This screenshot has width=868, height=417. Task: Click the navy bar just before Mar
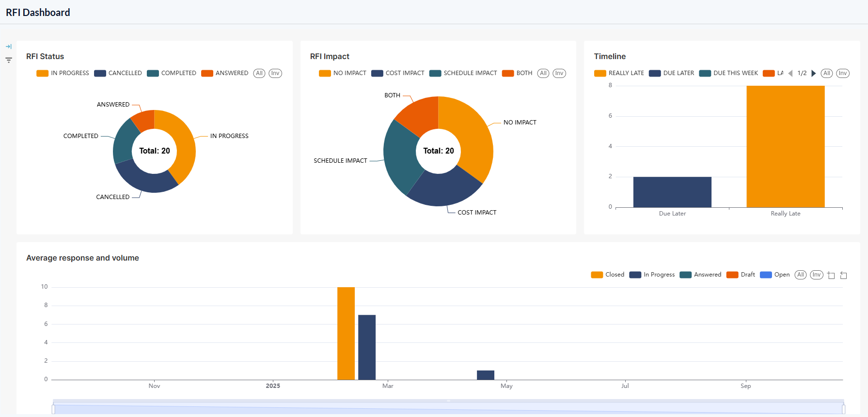click(367, 347)
